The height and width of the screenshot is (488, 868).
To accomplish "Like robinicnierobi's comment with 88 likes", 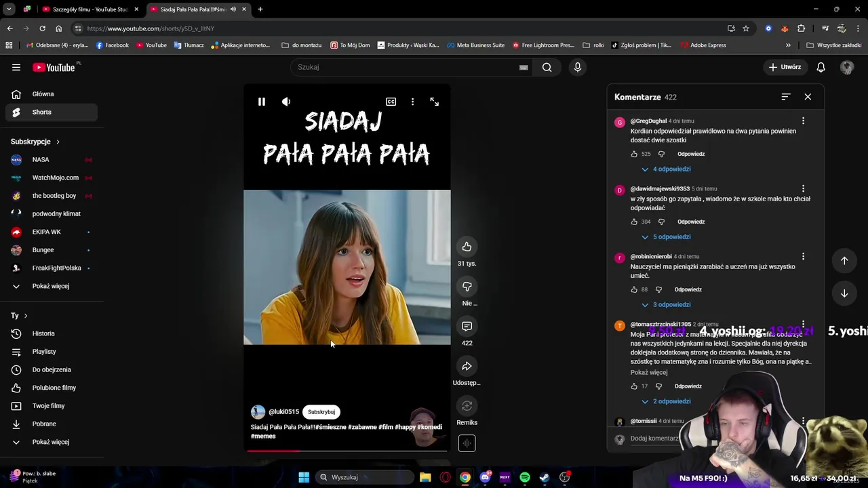I will coord(635,289).
